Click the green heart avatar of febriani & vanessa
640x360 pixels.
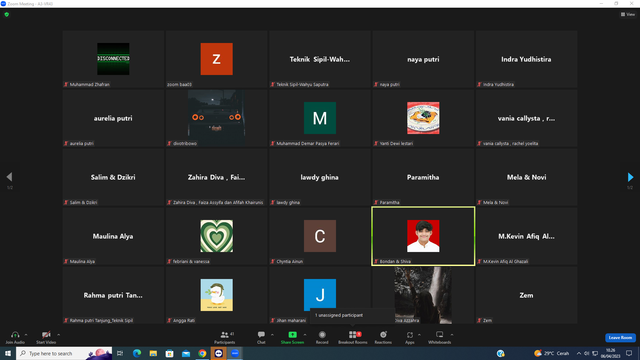pyautogui.click(x=216, y=236)
